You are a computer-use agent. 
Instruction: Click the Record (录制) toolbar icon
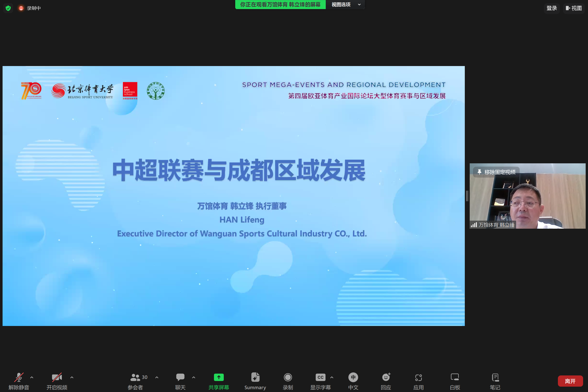click(288, 377)
